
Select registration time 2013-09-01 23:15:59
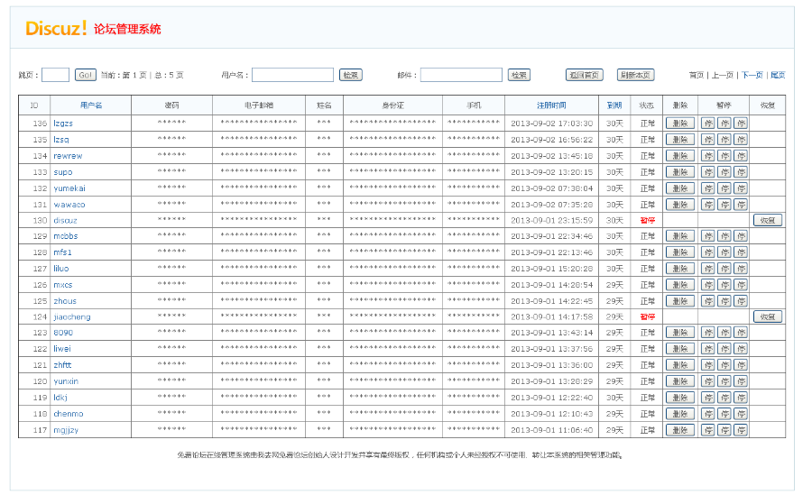(551, 220)
